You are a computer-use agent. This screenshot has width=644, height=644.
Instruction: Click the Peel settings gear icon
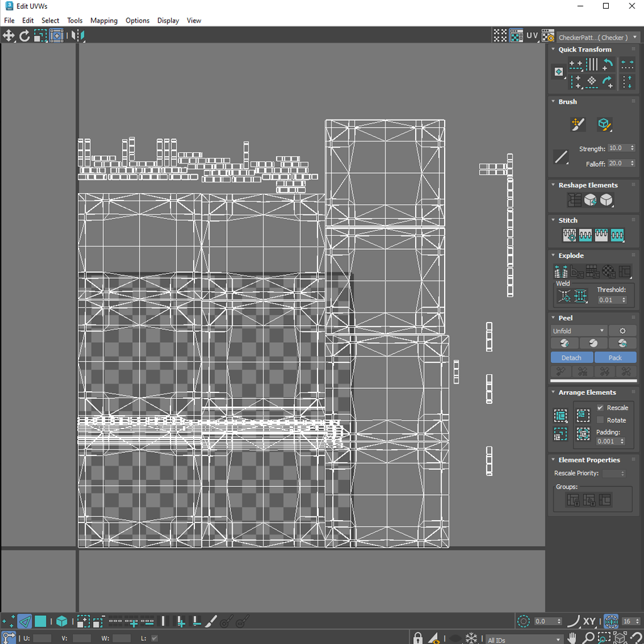click(622, 331)
